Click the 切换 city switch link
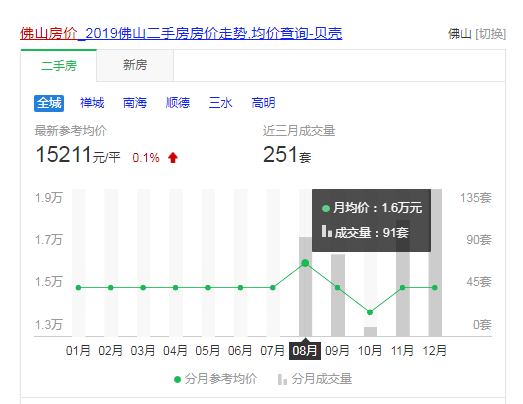This screenshot has height=404, width=523. tap(491, 34)
